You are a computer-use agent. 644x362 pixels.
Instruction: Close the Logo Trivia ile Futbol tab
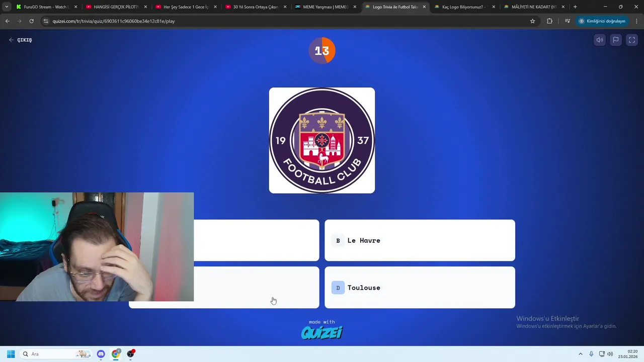(x=424, y=7)
